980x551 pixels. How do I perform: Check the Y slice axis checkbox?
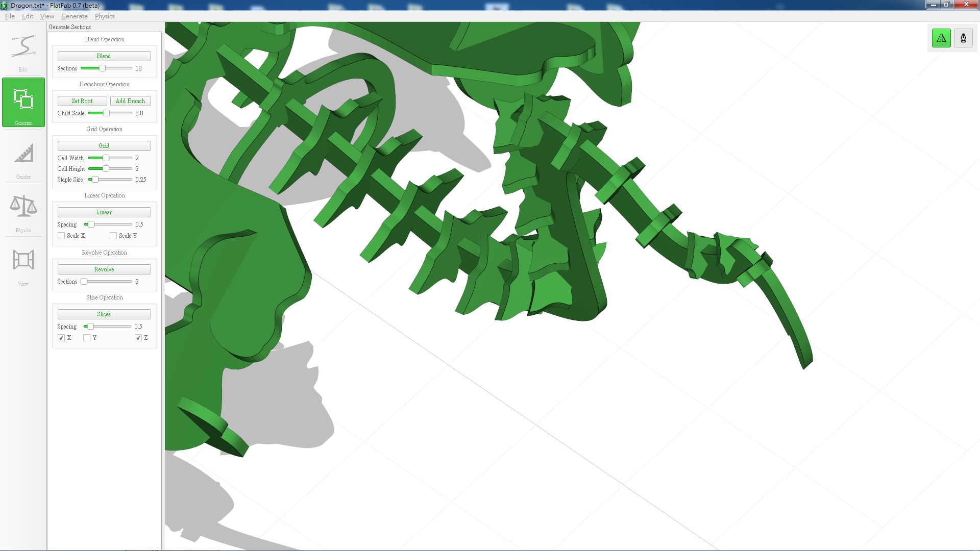[87, 338]
